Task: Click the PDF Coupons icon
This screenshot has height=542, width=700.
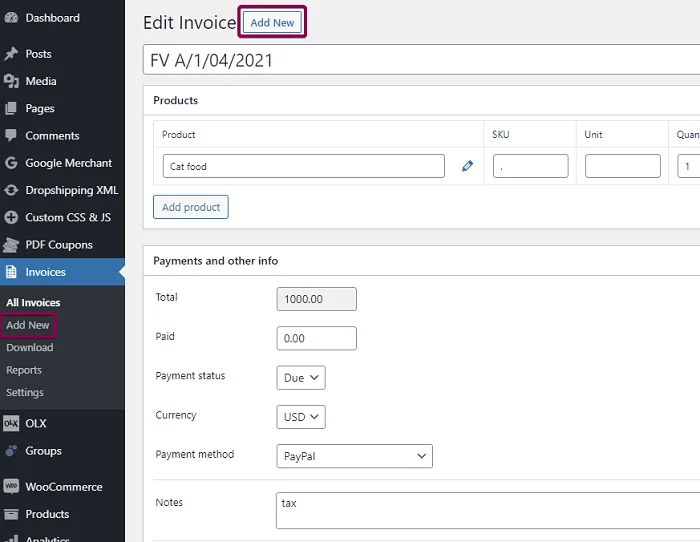Action: (11, 245)
